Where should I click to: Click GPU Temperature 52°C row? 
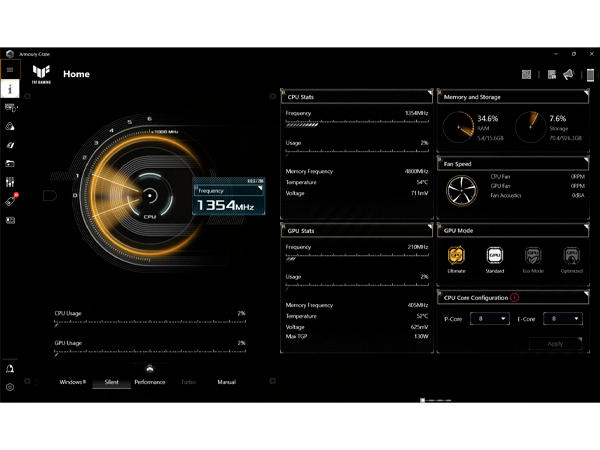(357, 316)
